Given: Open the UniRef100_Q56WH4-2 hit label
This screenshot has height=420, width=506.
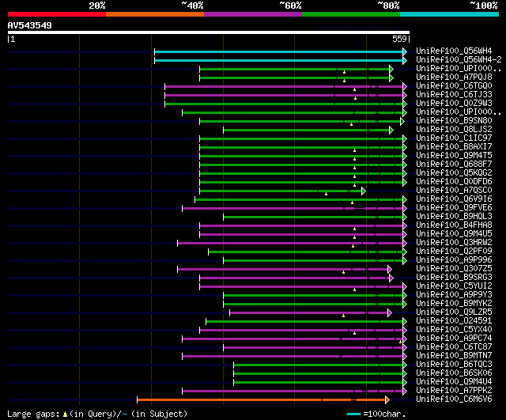Looking at the screenshot, I should click(x=459, y=60).
